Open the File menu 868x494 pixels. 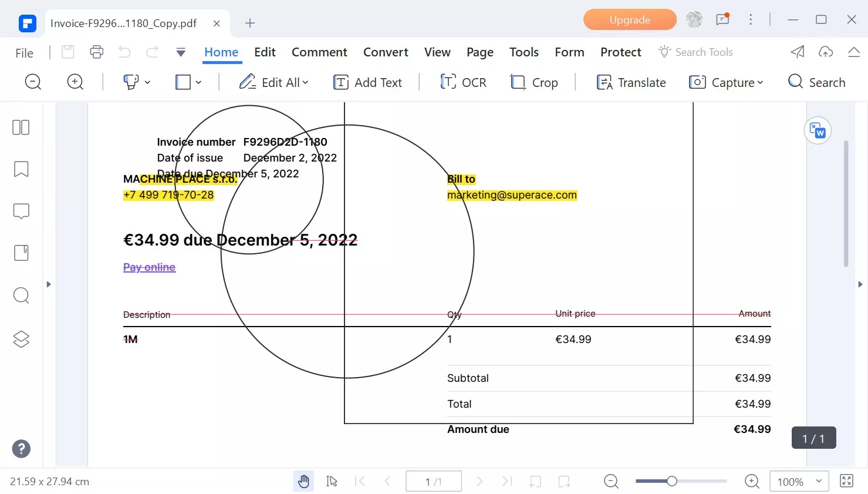[x=24, y=53]
